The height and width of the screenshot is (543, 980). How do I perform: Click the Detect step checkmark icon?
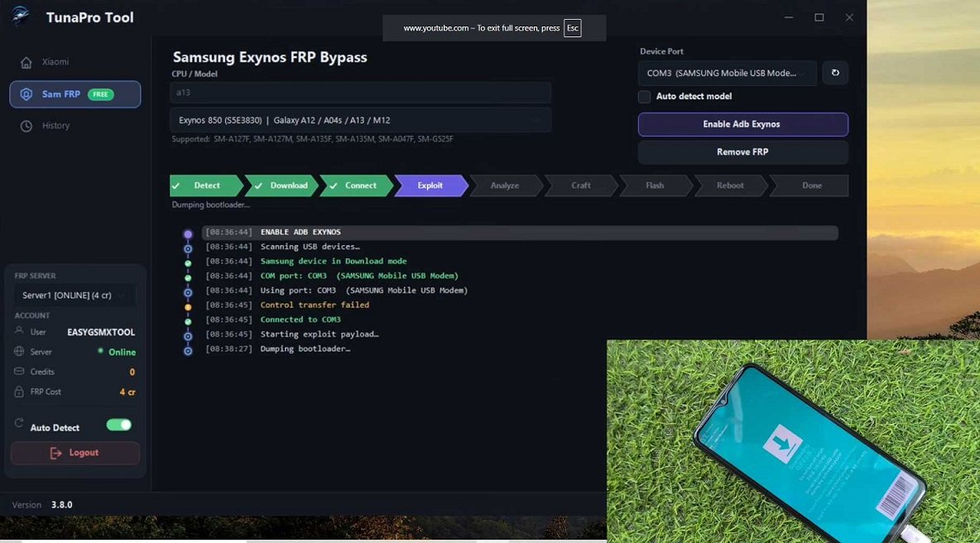tap(176, 185)
